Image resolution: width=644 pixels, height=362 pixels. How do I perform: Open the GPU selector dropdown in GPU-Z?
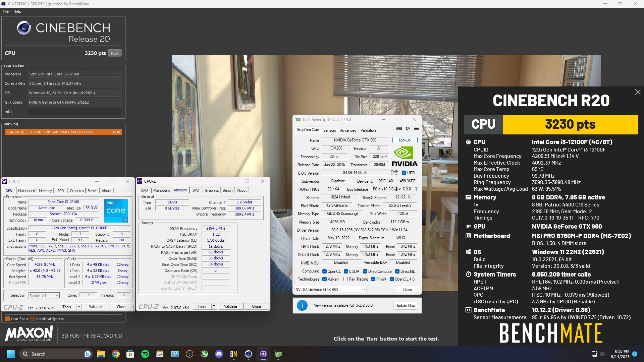(330, 290)
